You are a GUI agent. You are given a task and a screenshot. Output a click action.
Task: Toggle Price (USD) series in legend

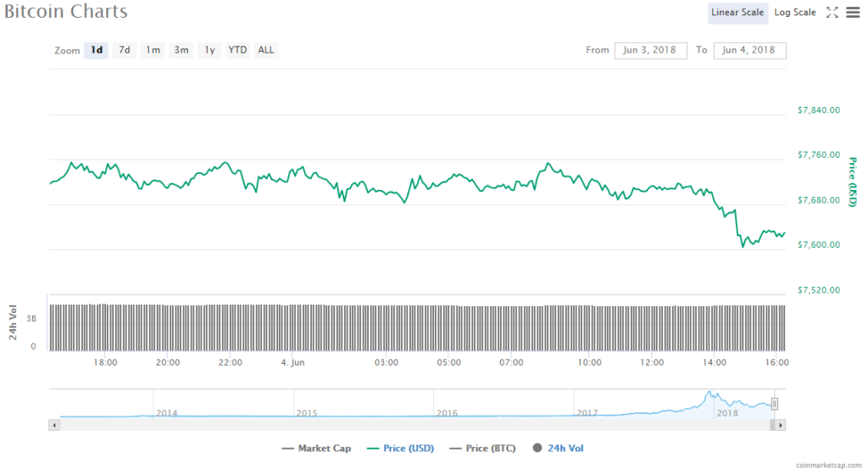[403, 448]
